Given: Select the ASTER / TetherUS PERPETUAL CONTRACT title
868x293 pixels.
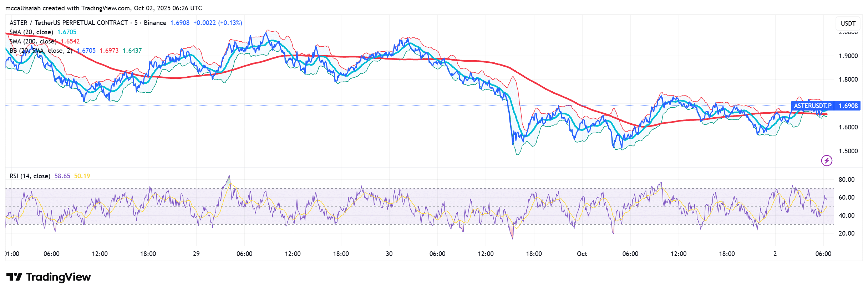Looking at the screenshot, I should pyautogui.click(x=68, y=23).
